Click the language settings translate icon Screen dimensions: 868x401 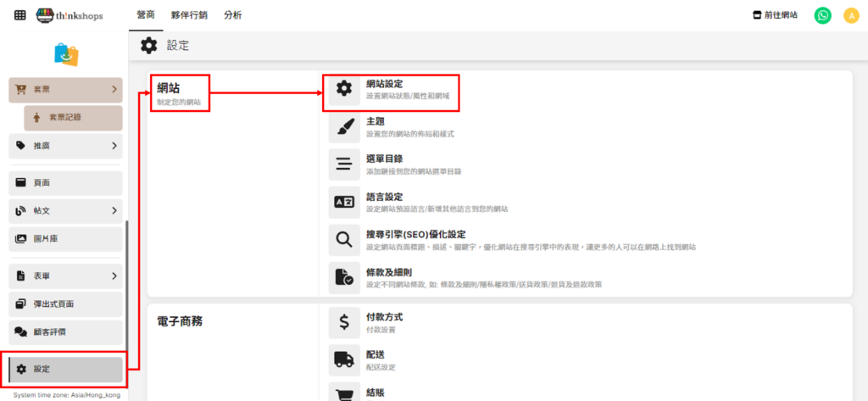click(344, 202)
